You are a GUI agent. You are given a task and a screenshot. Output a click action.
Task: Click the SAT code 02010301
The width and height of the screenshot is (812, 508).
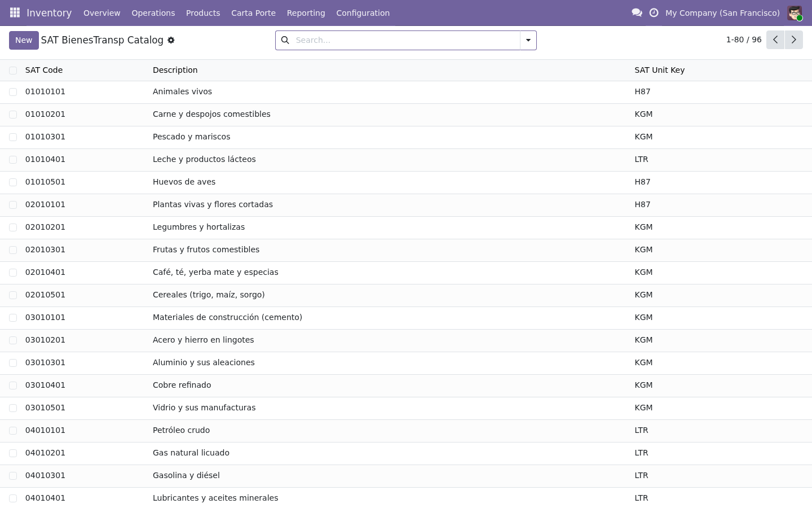[x=45, y=249]
